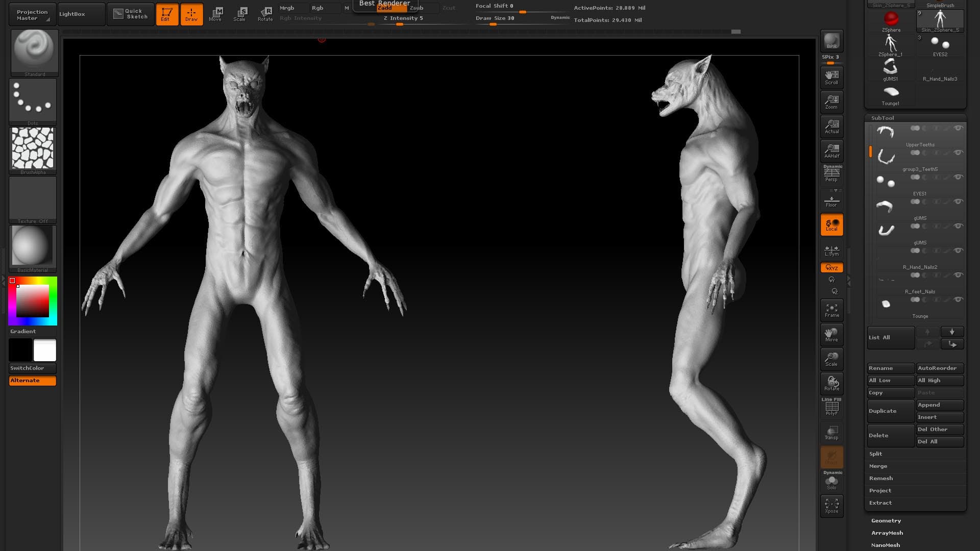Open the BasicMaterial material thumbnail
This screenshot has height=551, width=980.
coord(33,249)
